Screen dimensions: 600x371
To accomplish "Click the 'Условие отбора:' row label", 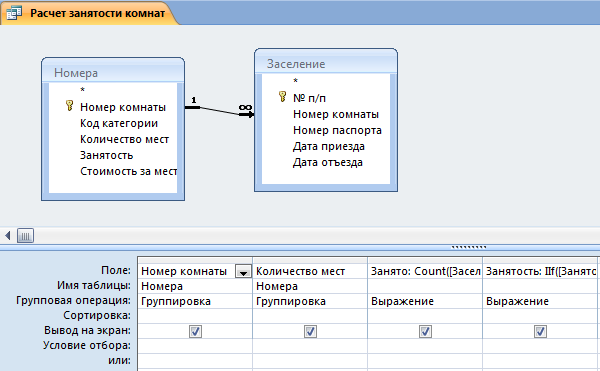I will [86, 345].
